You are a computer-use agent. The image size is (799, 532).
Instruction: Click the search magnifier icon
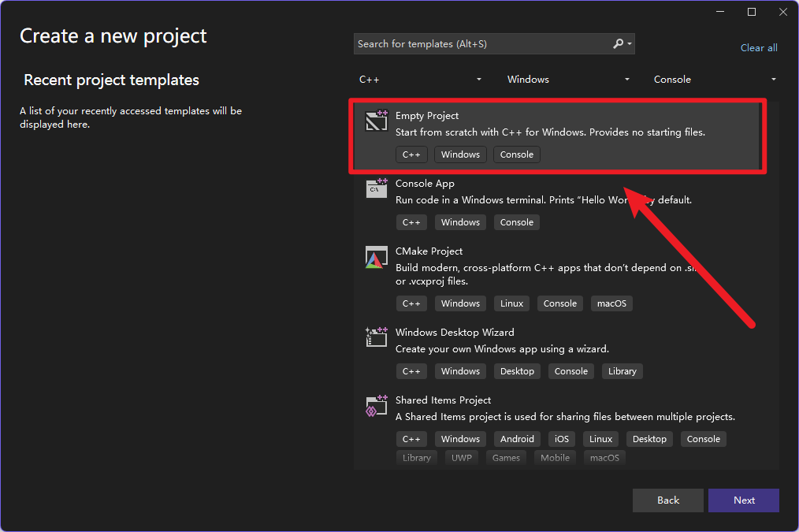click(x=618, y=44)
